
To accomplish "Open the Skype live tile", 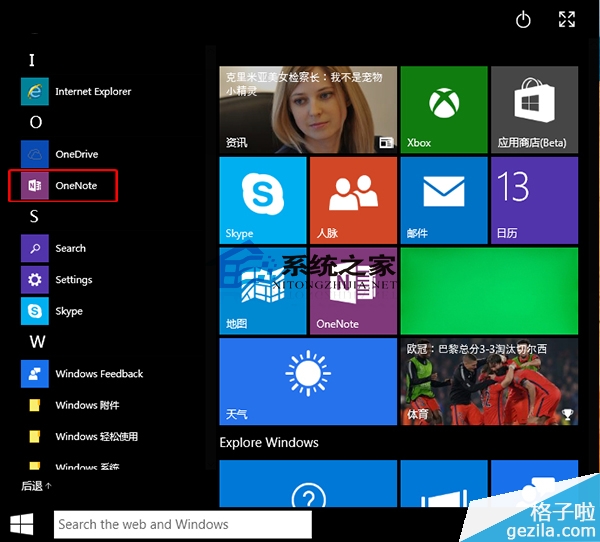I will (263, 201).
